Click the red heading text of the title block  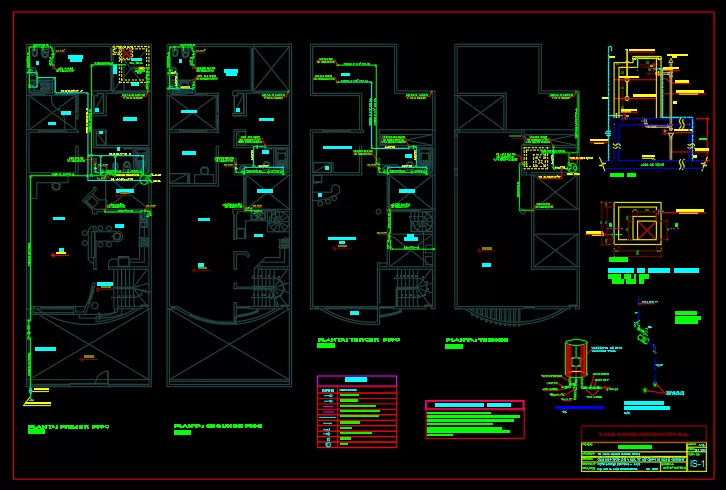tap(644, 434)
